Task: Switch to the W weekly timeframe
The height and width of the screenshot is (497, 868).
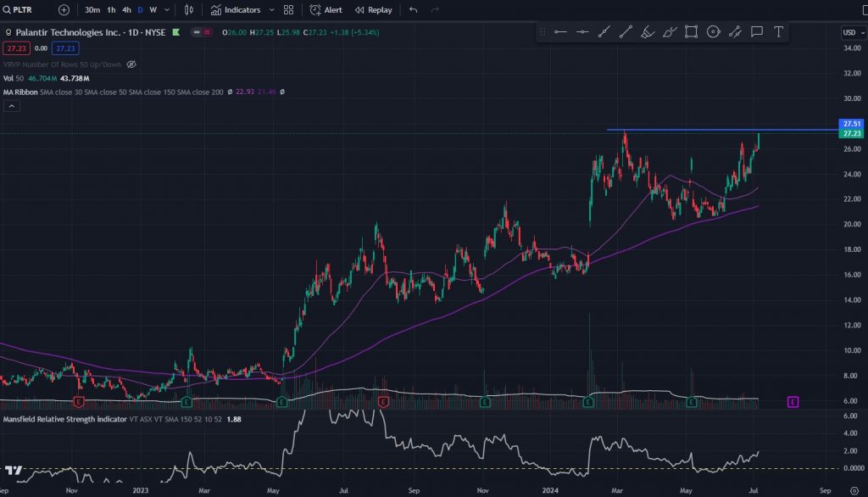Action: point(153,10)
